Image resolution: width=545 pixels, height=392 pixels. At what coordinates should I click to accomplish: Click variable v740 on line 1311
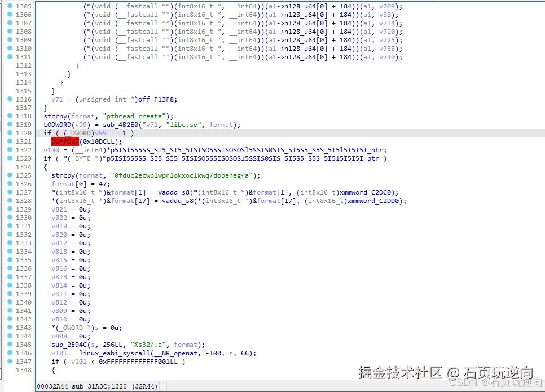[387, 57]
